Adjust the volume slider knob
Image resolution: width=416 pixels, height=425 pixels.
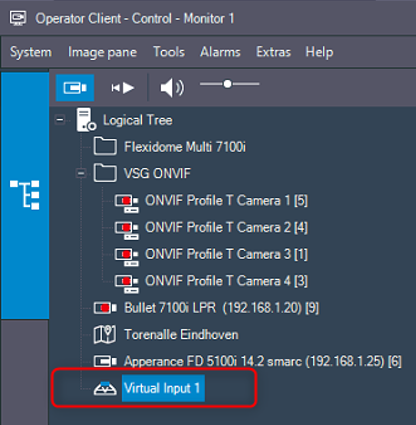227,84
